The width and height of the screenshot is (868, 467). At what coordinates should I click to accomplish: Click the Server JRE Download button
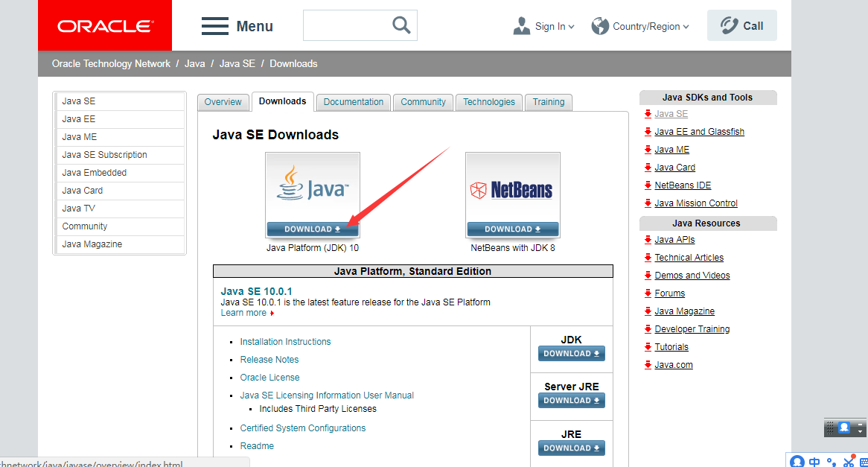pyautogui.click(x=571, y=401)
